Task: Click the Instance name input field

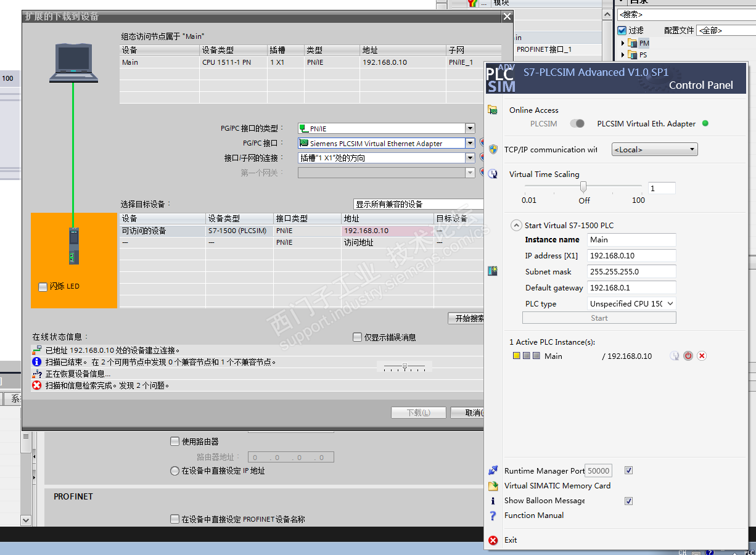Action: (632, 240)
